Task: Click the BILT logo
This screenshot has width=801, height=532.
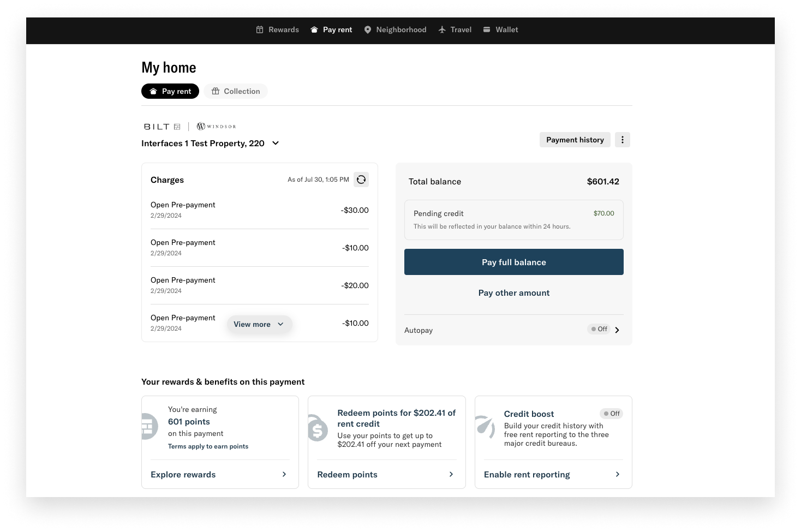Action: tap(161, 126)
